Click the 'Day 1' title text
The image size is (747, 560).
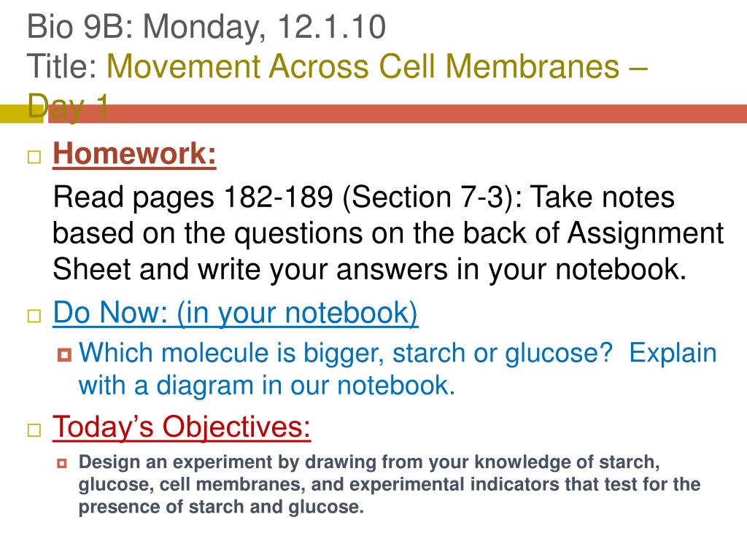[x=68, y=106]
